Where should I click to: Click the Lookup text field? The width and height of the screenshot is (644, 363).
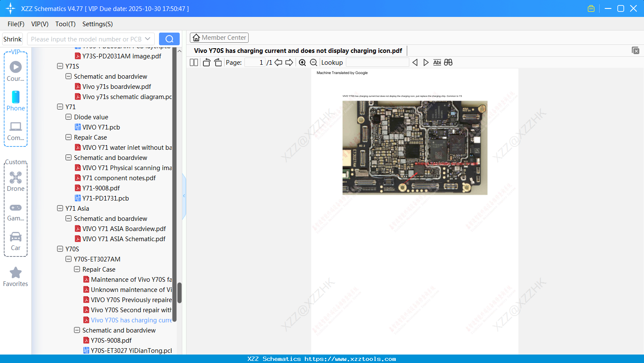point(378,63)
